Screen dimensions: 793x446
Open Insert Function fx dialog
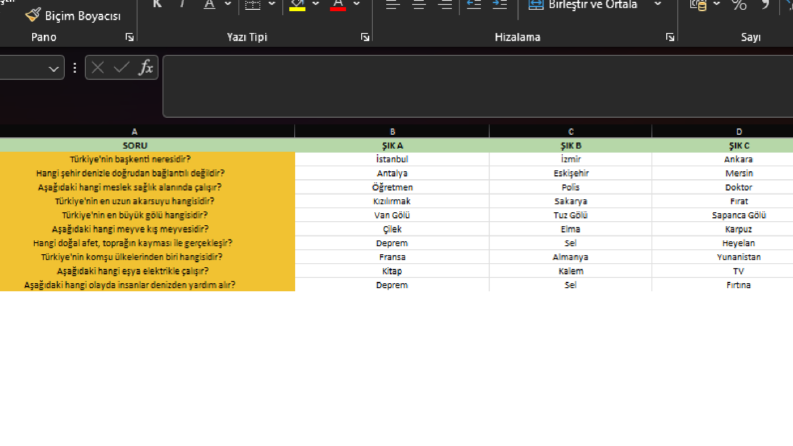(x=146, y=68)
